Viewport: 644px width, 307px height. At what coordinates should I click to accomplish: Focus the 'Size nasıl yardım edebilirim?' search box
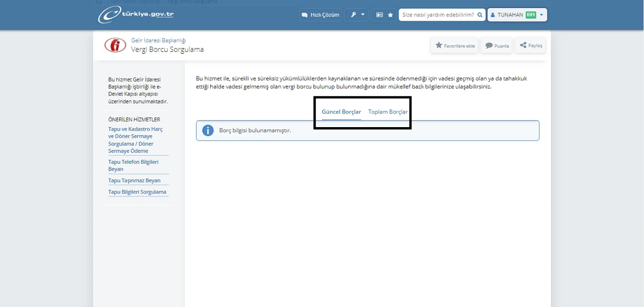(x=438, y=15)
